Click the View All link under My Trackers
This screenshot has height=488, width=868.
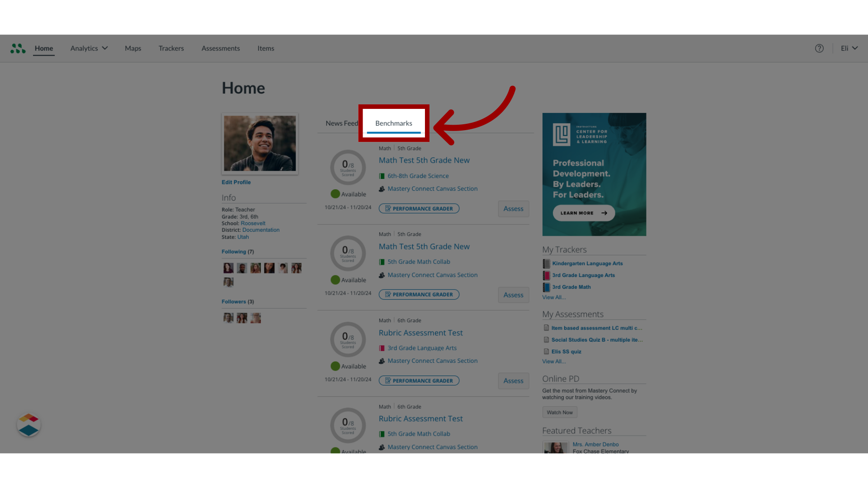552,297
